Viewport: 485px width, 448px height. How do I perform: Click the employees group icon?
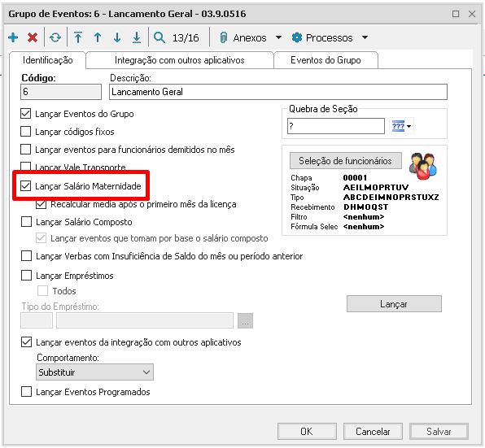[x=423, y=166]
